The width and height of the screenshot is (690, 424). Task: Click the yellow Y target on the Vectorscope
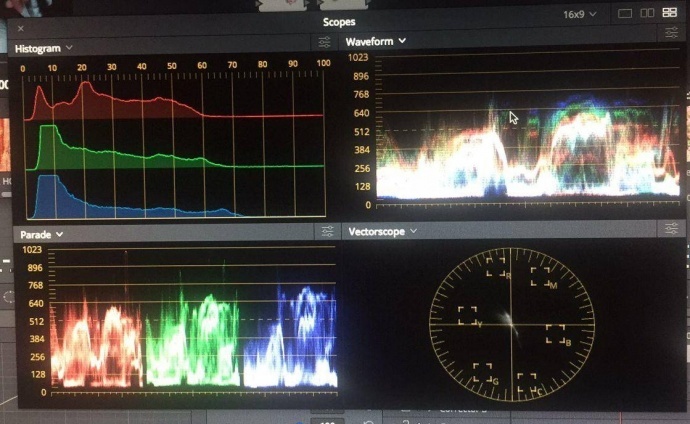click(468, 317)
